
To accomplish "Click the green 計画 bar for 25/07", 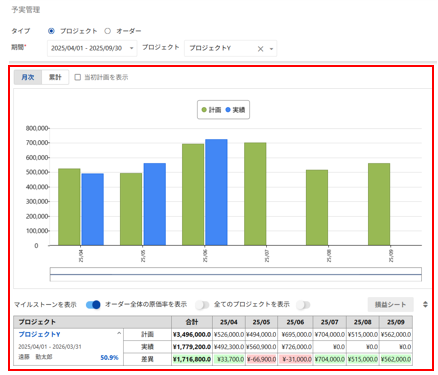I will [255, 194].
